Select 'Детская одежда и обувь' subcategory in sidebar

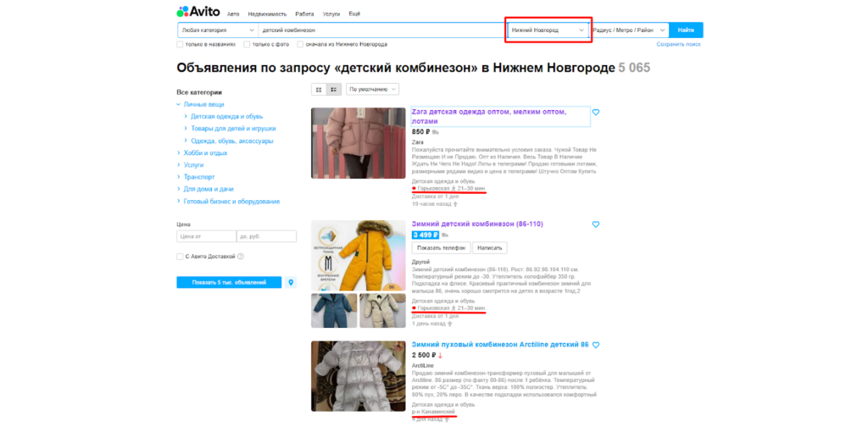[227, 117]
